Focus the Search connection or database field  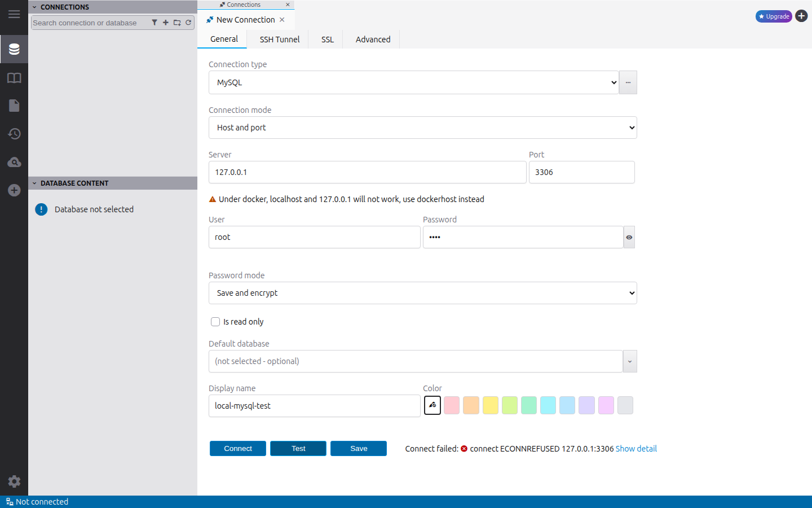tap(90, 23)
